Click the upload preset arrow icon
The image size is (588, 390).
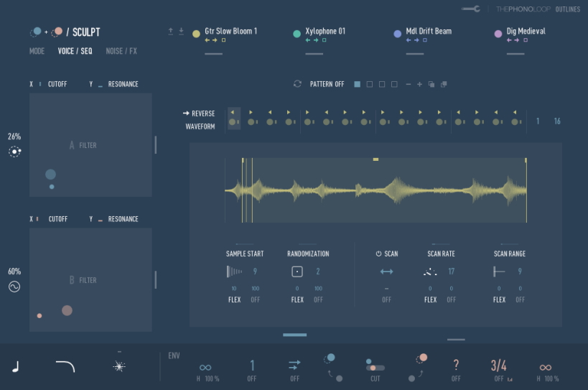(171, 31)
